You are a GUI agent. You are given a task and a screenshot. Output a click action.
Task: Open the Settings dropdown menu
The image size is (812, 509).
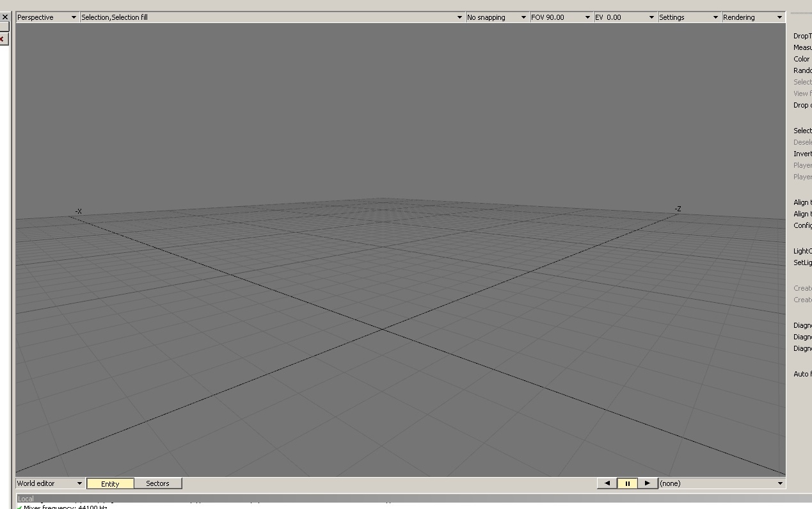click(689, 17)
